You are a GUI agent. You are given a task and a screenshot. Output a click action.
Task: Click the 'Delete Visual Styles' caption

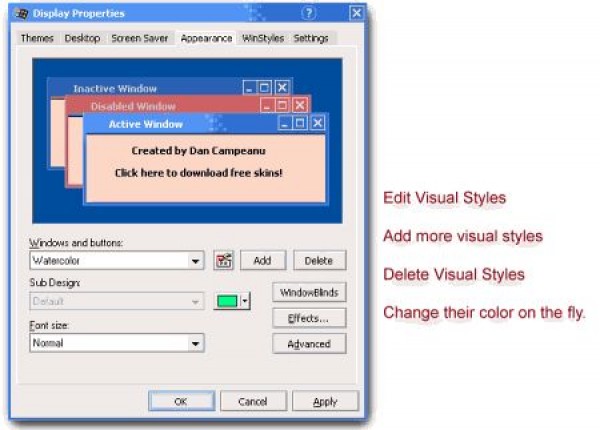(x=454, y=274)
